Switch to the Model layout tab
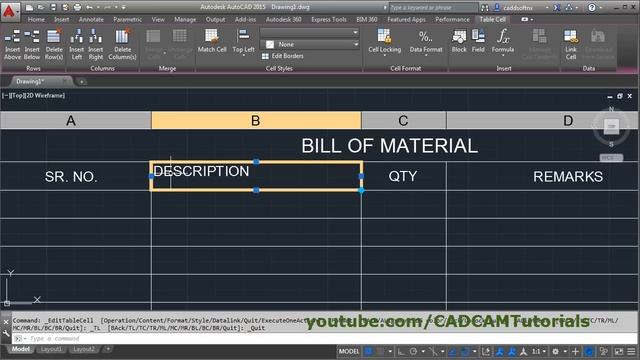This screenshot has height=360, width=640. click(x=20, y=349)
